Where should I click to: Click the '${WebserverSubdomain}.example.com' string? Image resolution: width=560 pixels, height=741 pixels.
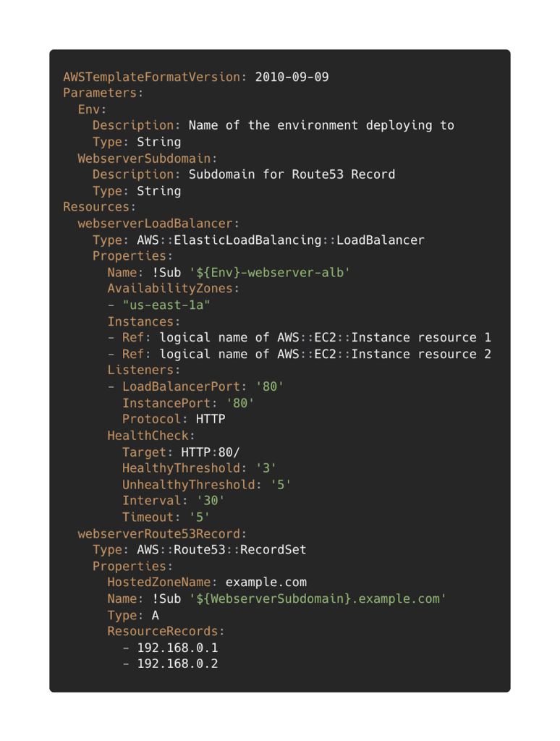(x=318, y=599)
